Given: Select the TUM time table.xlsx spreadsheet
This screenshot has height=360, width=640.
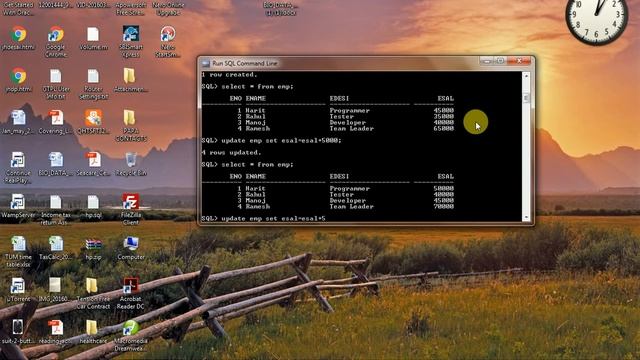Looking at the screenshot, I should click(18, 244).
